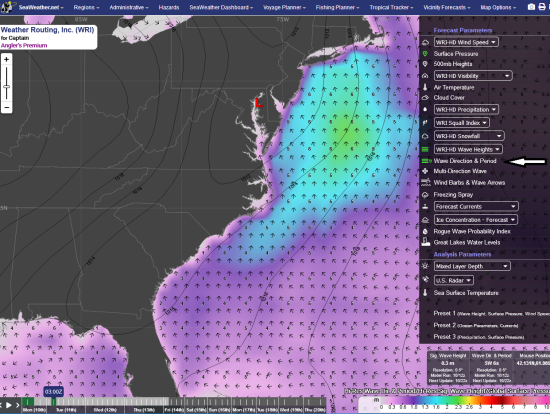Open the Voyage Planner menu

click(284, 7)
